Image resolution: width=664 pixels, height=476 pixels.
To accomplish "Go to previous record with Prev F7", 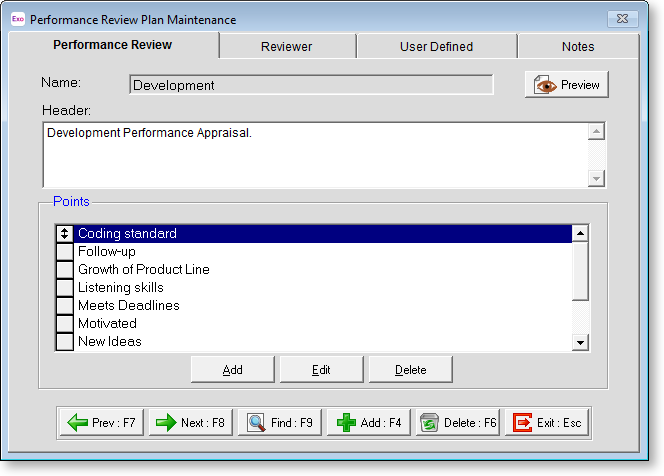I will coord(102,423).
